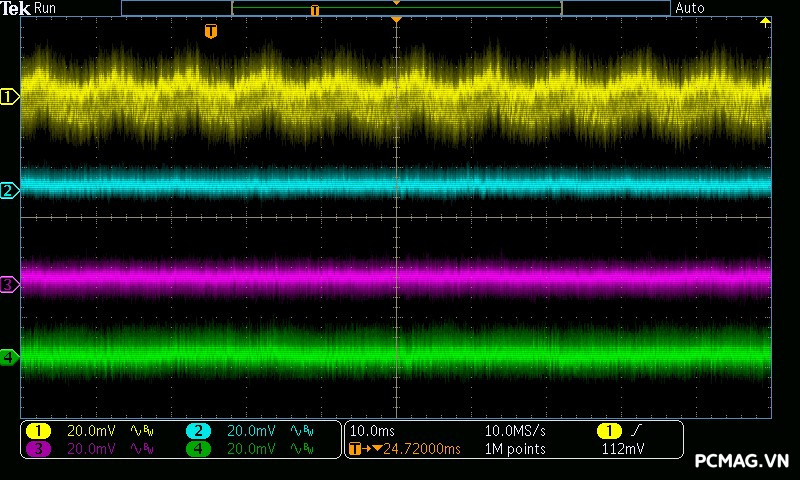The height and width of the screenshot is (480, 800).
Task: Click the 10.0MS/s sample rate readout
Action: [x=516, y=431]
